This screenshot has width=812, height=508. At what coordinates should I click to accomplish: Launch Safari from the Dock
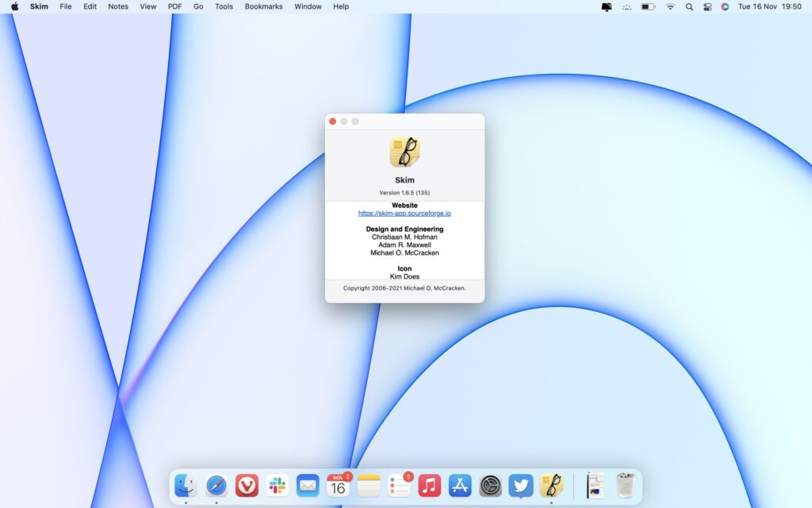pos(216,485)
